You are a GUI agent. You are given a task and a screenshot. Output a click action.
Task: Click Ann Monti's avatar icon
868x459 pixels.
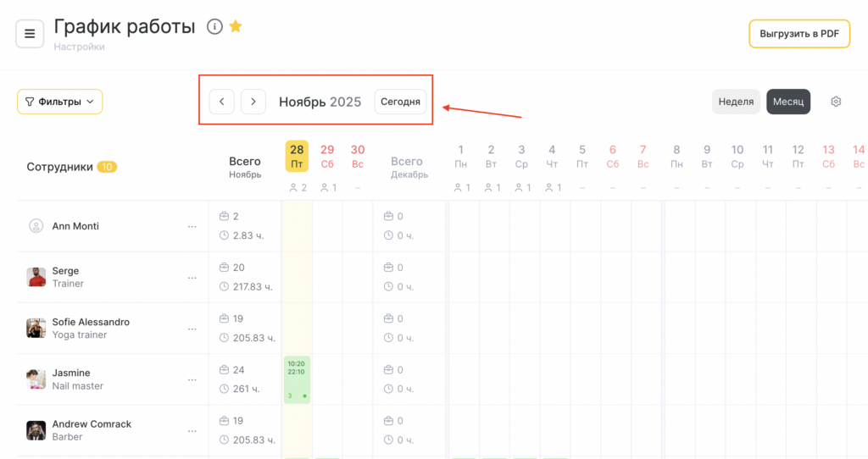[x=36, y=226]
